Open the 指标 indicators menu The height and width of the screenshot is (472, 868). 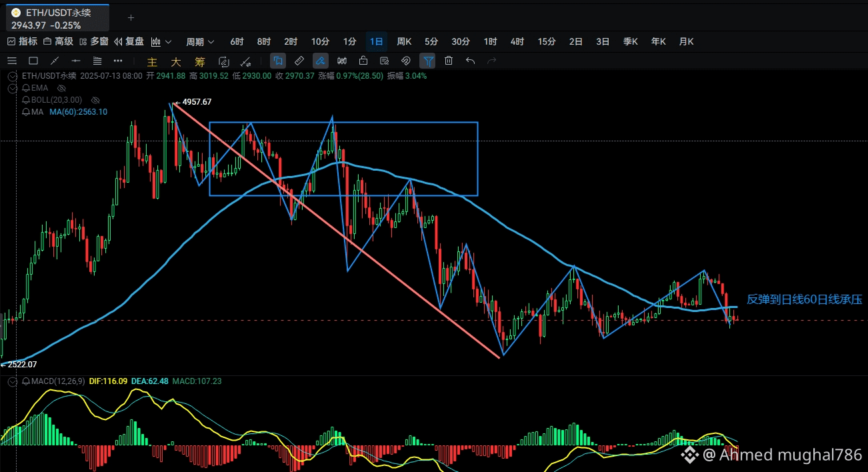[x=22, y=41]
